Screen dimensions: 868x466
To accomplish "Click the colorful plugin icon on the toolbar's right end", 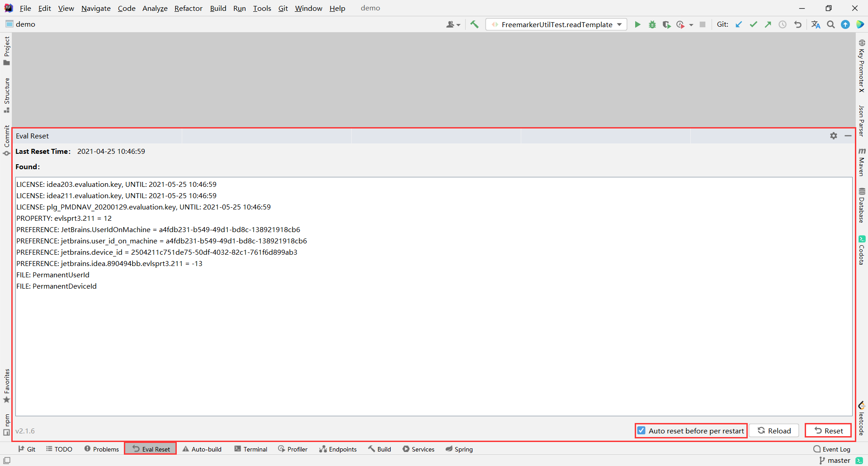I will click(x=860, y=24).
